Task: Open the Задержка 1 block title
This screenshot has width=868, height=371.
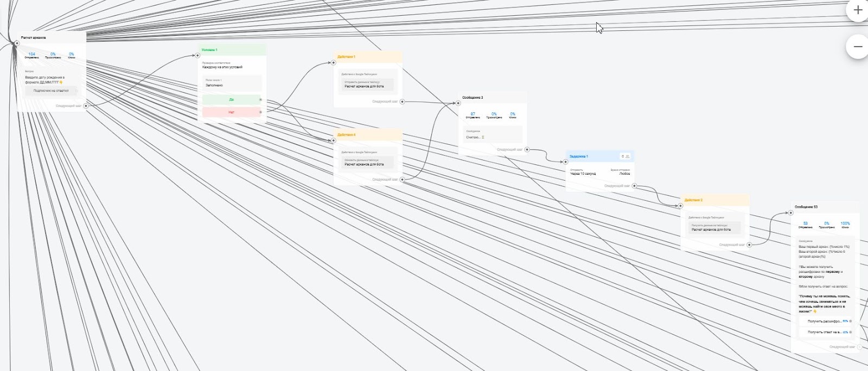Action: (x=579, y=156)
